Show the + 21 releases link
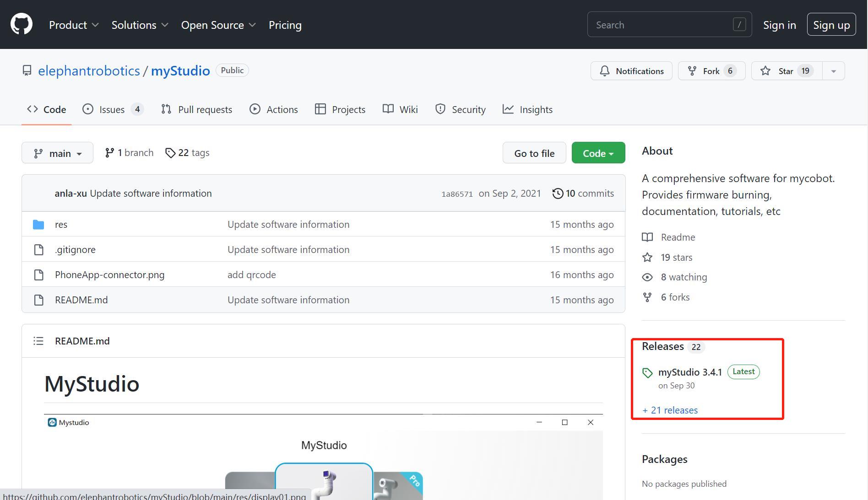This screenshot has height=500, width=868. coord(670,410)
